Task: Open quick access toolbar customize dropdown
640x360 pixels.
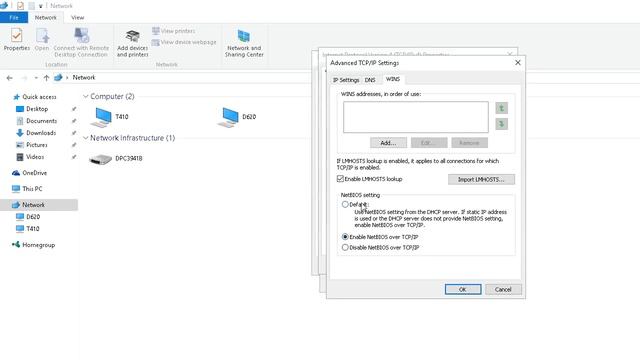Action: (41, 6)
